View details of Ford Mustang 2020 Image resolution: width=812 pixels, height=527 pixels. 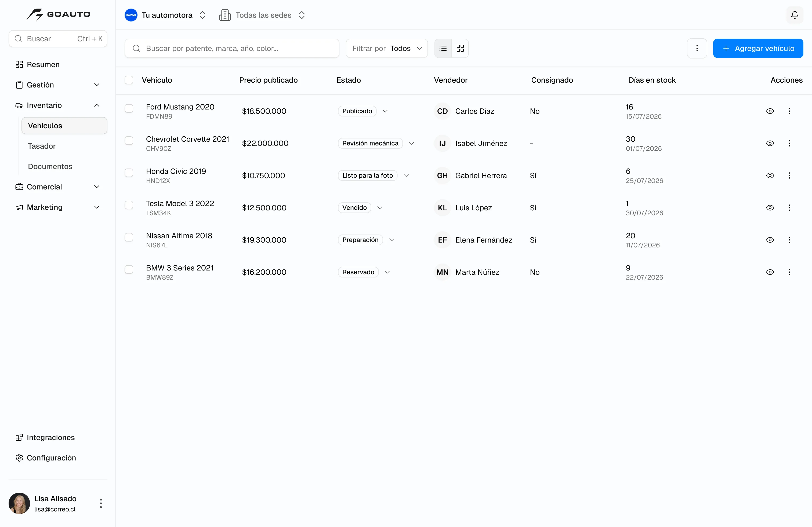click(x=770, y=111)
